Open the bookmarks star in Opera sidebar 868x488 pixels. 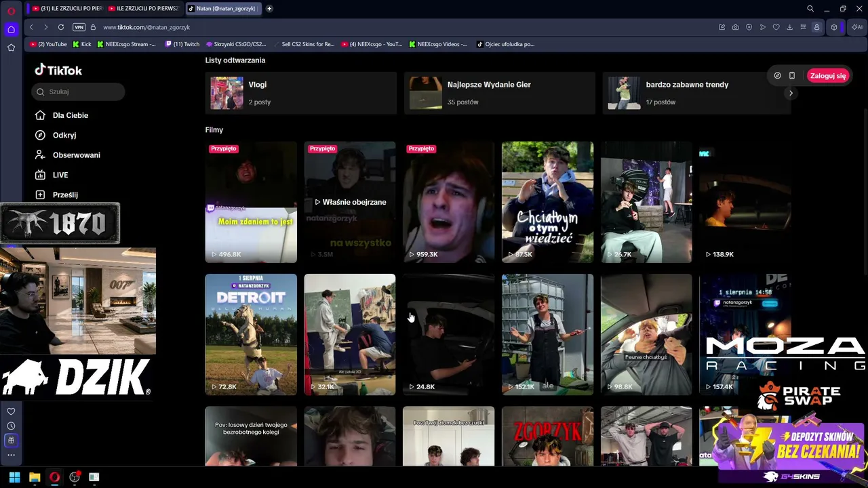pyautogui.click(x=11, y=47)
